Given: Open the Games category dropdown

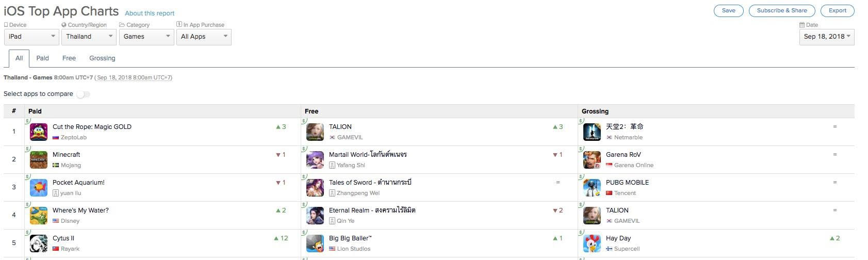Looking at the screenshot, I should pyautogui.click(x=146, y=37).
